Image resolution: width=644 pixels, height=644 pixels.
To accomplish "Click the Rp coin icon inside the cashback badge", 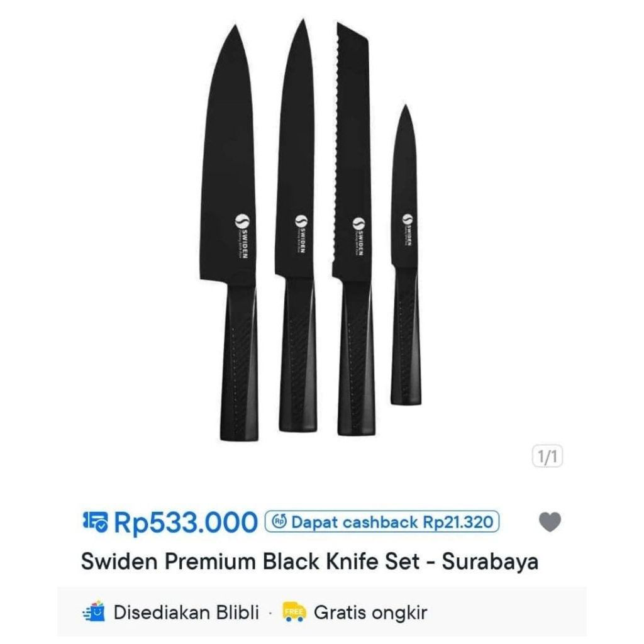I will 279,521.
